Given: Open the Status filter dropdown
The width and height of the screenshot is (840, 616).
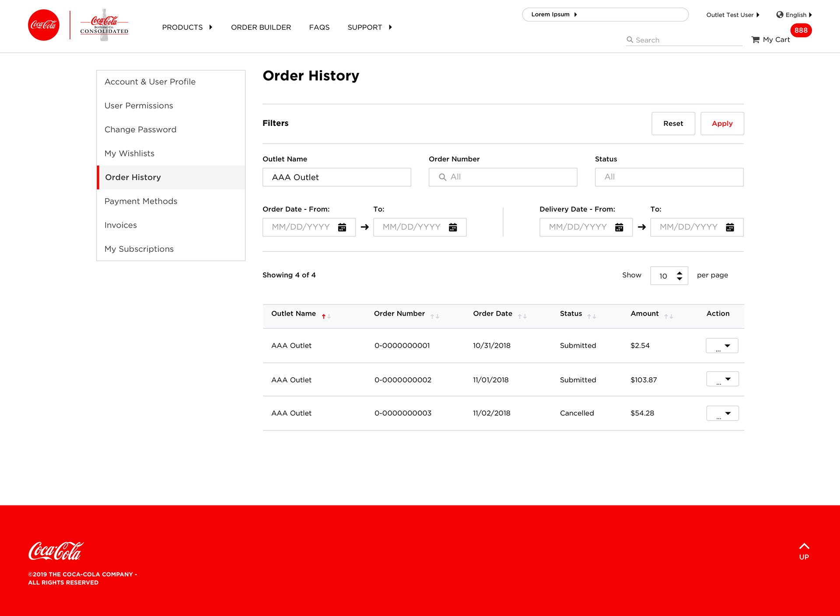Looking at the screenshot, I should (669, 177).
